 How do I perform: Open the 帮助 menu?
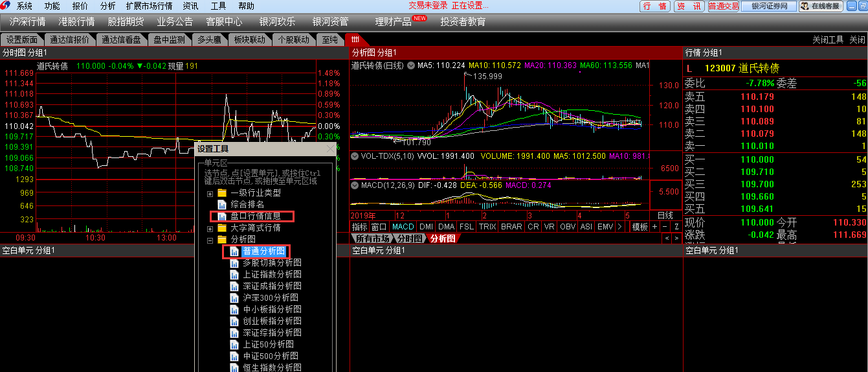tap(247, 6)
